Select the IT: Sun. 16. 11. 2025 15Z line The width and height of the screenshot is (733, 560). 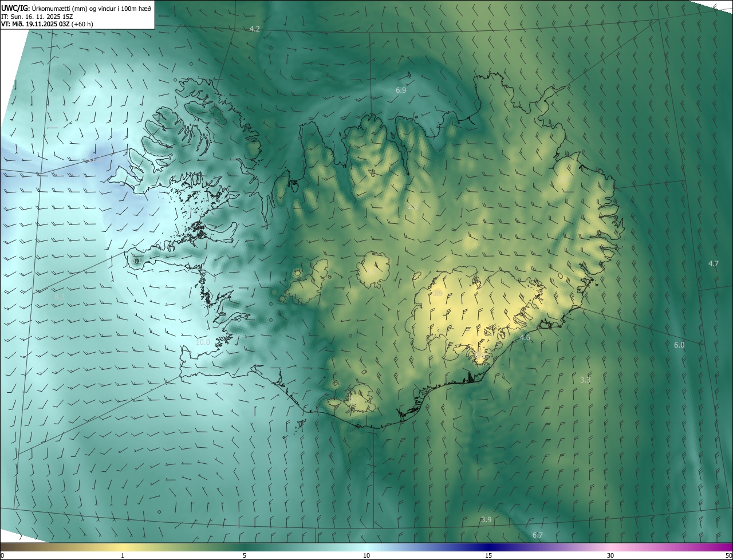point(37,16)
